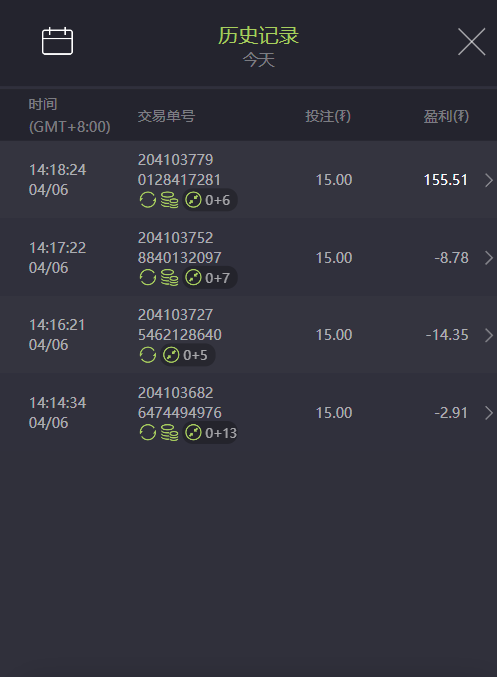Click the coins icon in the 14:14:34 record
The height and width of the screenshot is (677, 497).
pyautogui.click(x=169, y=433)
